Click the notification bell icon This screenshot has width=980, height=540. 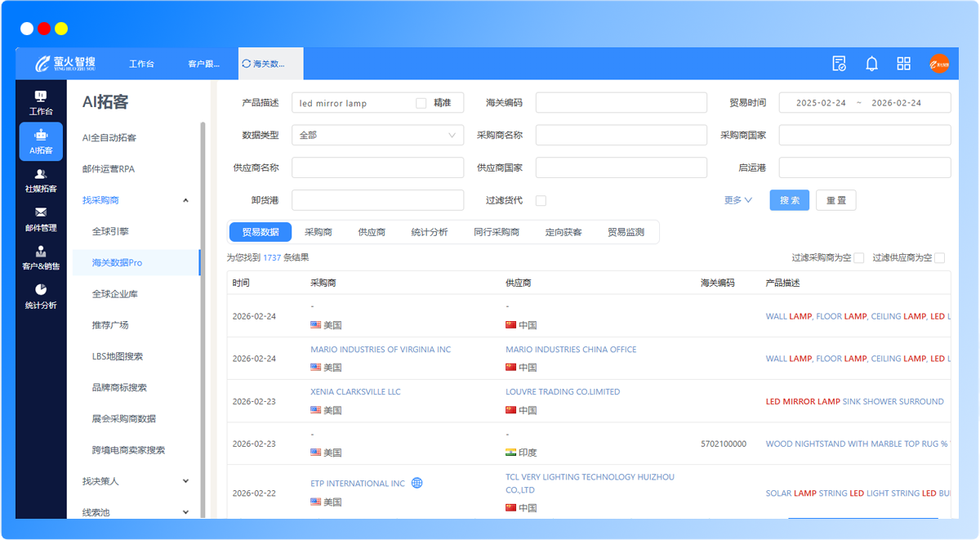click(872, 64)
